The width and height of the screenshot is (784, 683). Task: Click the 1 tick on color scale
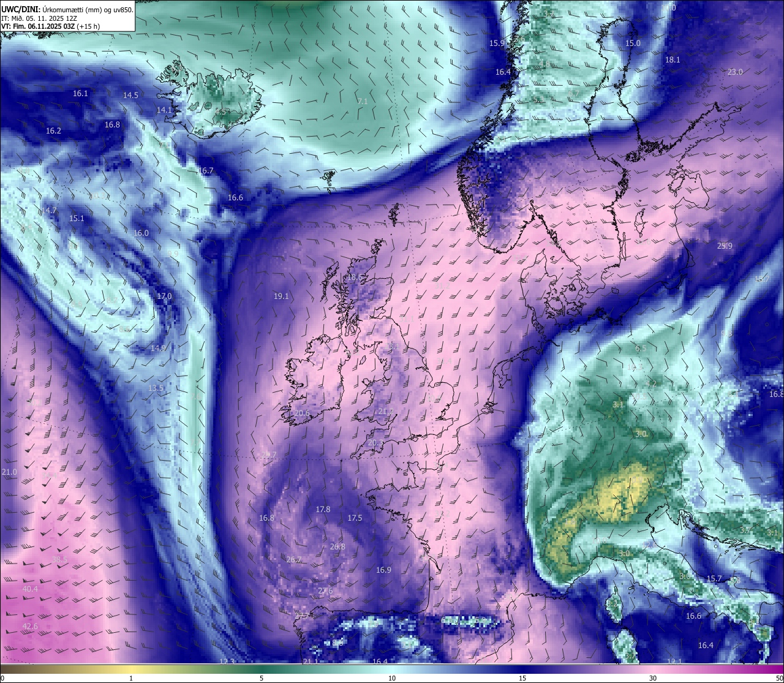[131, 678]
